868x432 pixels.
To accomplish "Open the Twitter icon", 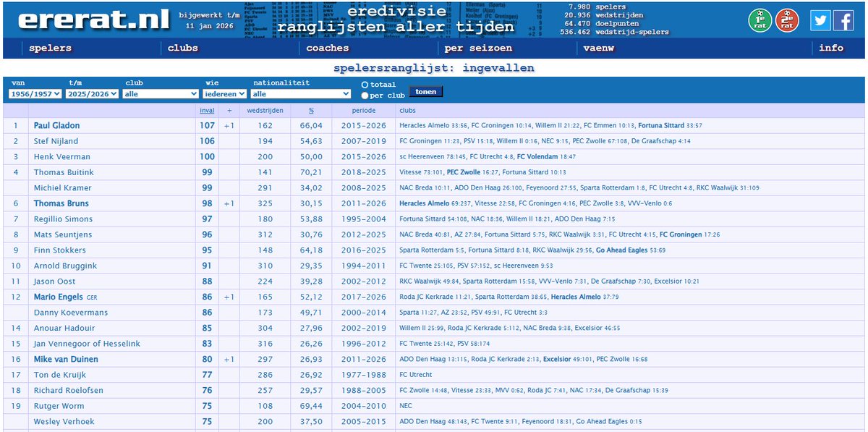I will [x=820, y=21].
